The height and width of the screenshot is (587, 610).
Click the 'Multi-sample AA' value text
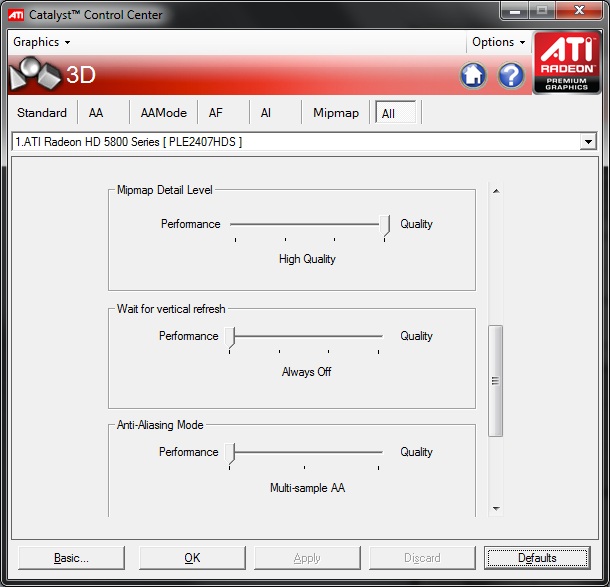(x=307, y=488)
